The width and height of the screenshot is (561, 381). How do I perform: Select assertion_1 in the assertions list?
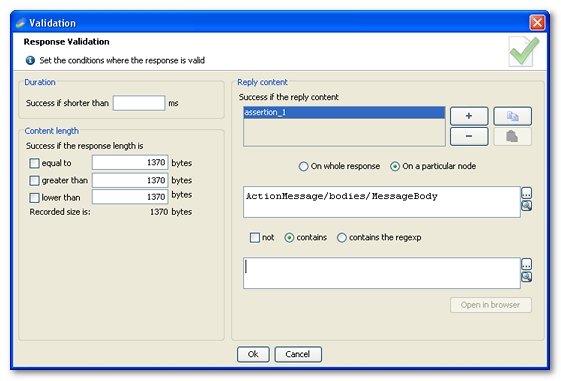coord(344,112)
